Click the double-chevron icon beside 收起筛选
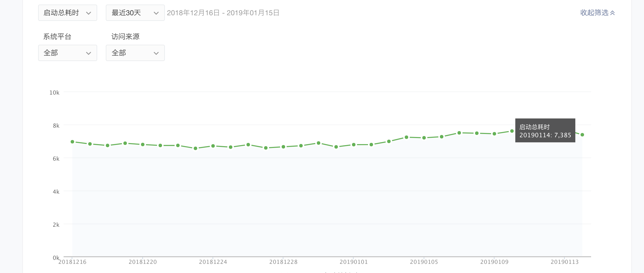644x273 pixels. pos(612,13)
